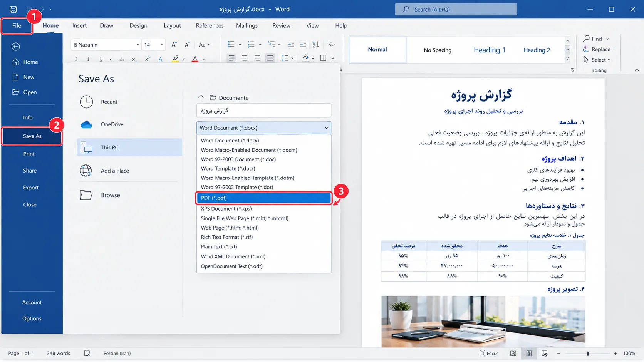Screen dimensions: 644x362
Task: Toggle Bold formatting
Action: click(76, 59)
